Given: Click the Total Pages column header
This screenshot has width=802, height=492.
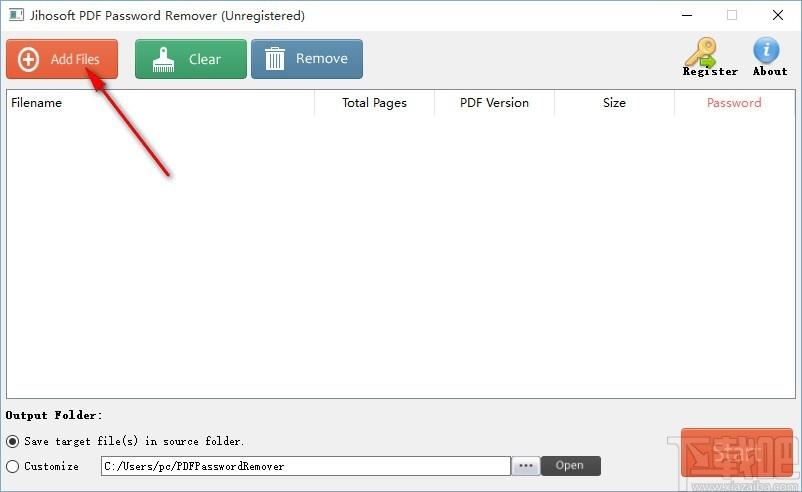Looking at the screenshot, I should 374,103.
